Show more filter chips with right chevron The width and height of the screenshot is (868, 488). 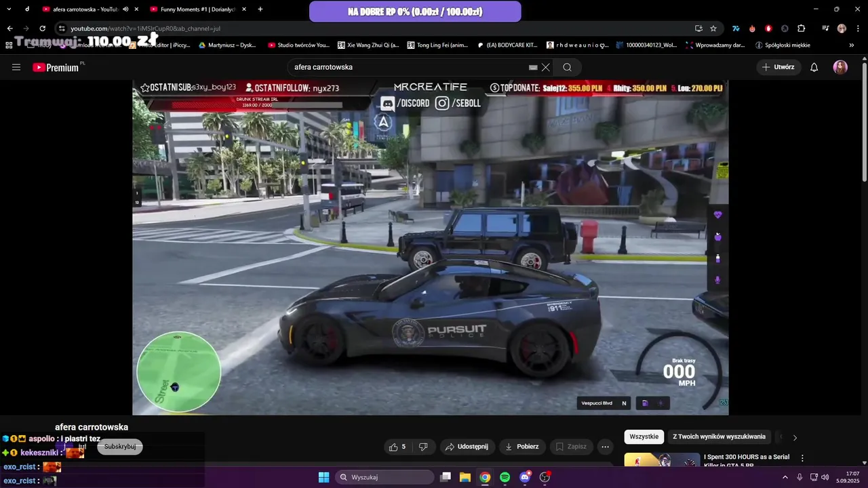(x=795, y=437)
